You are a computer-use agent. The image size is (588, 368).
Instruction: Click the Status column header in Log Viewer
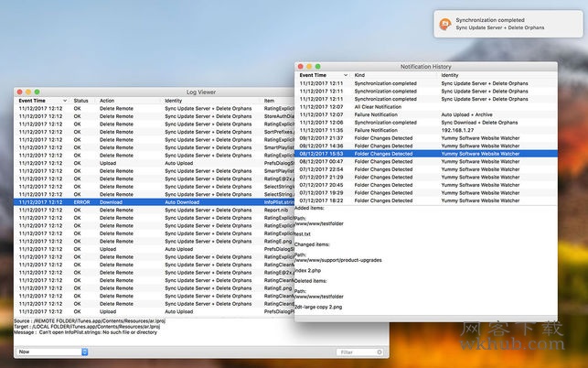coord(81,101)
